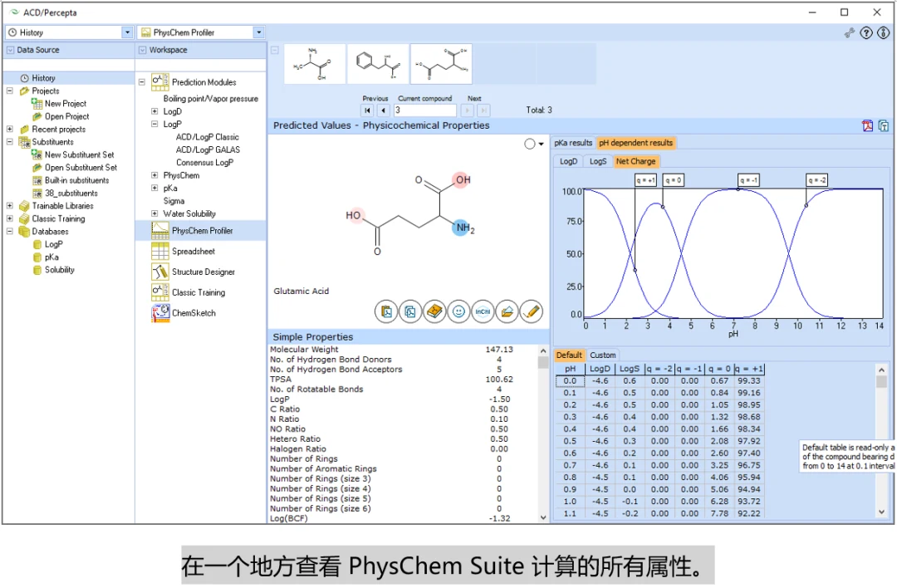Select Consensus LogP module

[204, 163]
